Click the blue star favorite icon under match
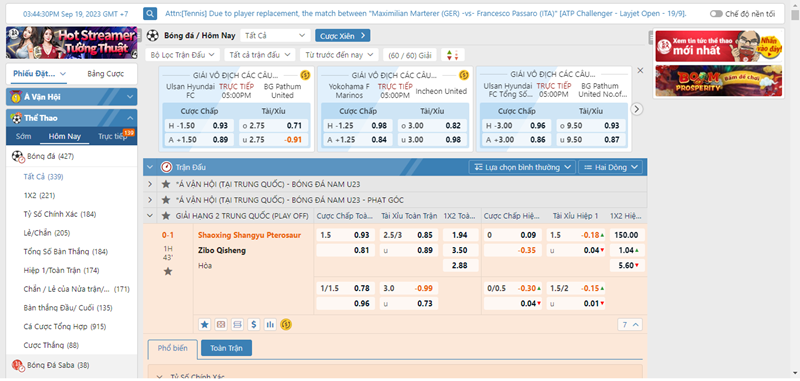 coord(205,324)
